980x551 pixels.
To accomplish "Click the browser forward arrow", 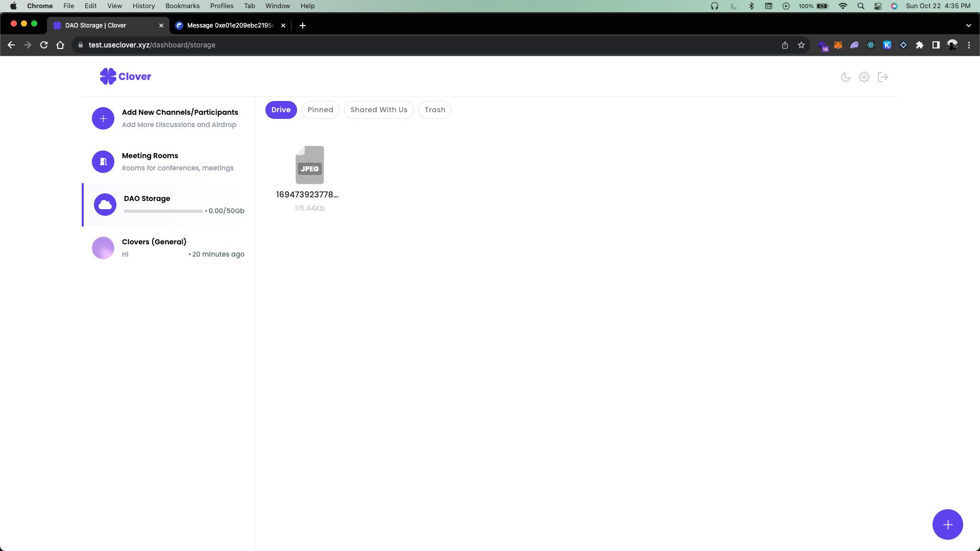I will 28,45.
